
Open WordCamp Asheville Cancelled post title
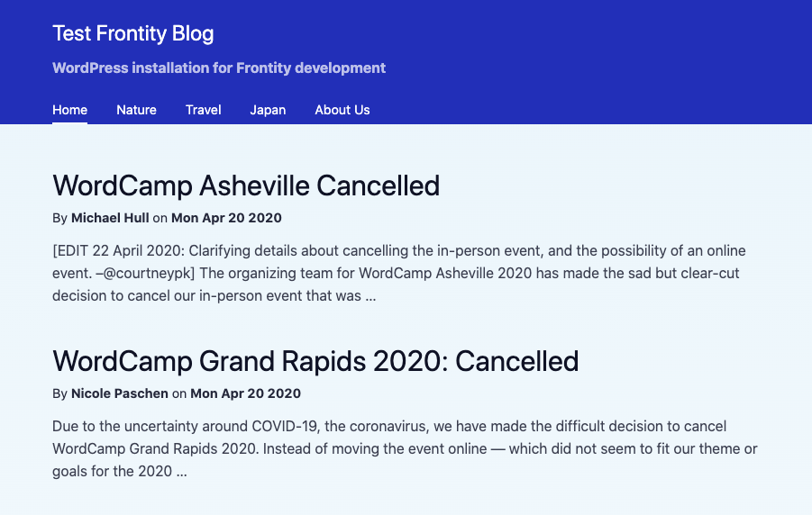click(x=246, y=185)
